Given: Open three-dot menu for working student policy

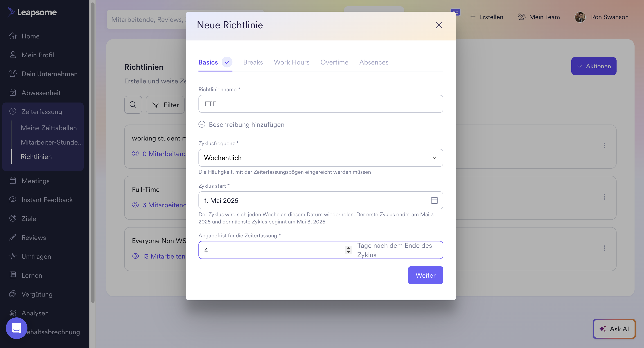Looking at the screenshot, I should (604, 146).
